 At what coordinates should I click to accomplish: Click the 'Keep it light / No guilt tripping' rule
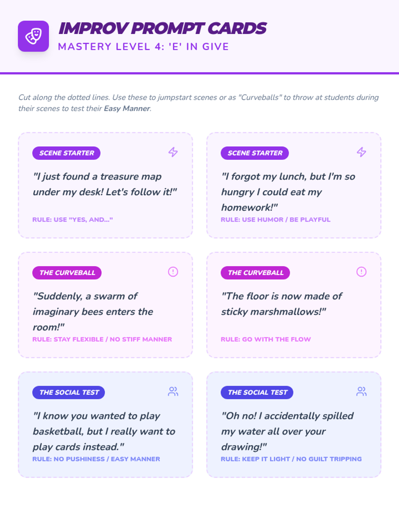(291, 459)
